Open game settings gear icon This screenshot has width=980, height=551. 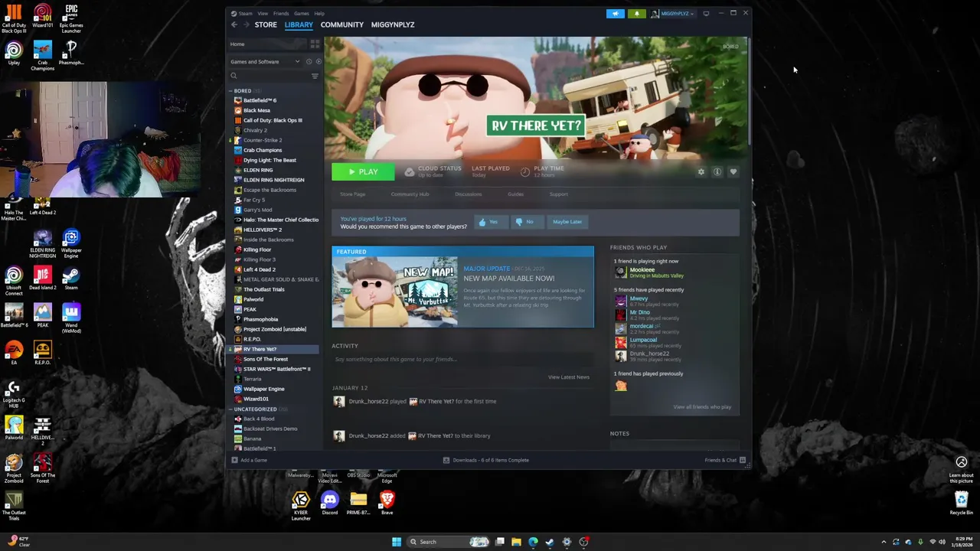click(701, 172)
